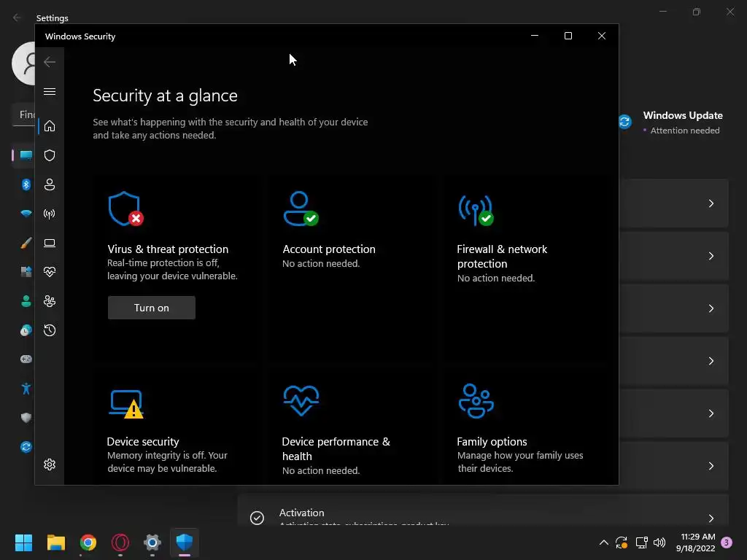Click the Device performance heart tile icon
Image resolution: width=747 pixels, height=560 pixels.
click(301, 400)
